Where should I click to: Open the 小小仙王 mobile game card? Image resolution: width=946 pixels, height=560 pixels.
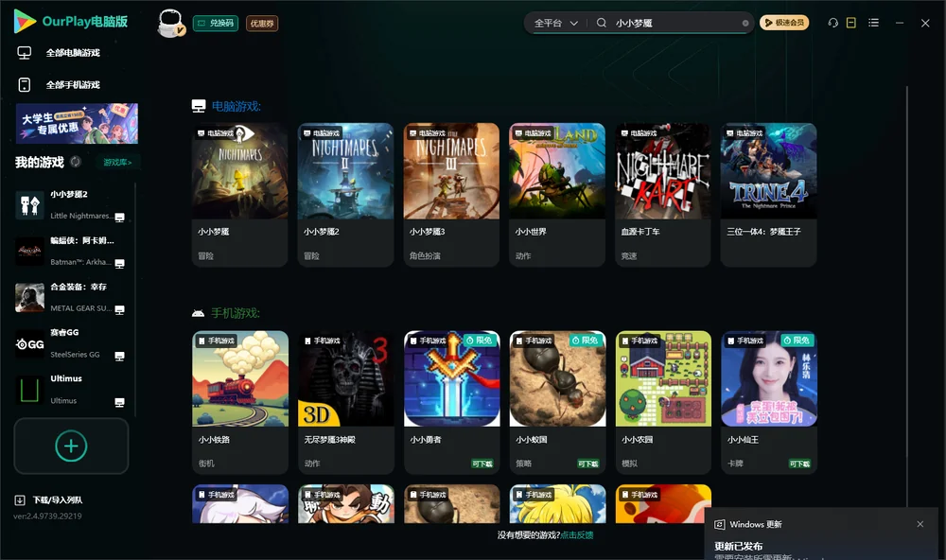pyautogui.click(x=768, y=402)
